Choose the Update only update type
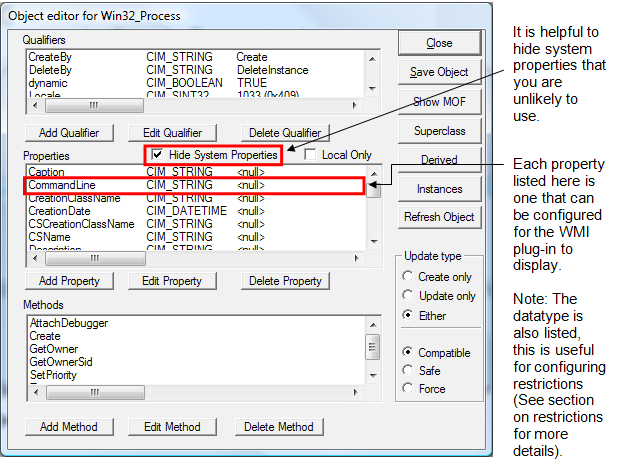641x460 pixels. pyautogui.click(x=407, y=296)
